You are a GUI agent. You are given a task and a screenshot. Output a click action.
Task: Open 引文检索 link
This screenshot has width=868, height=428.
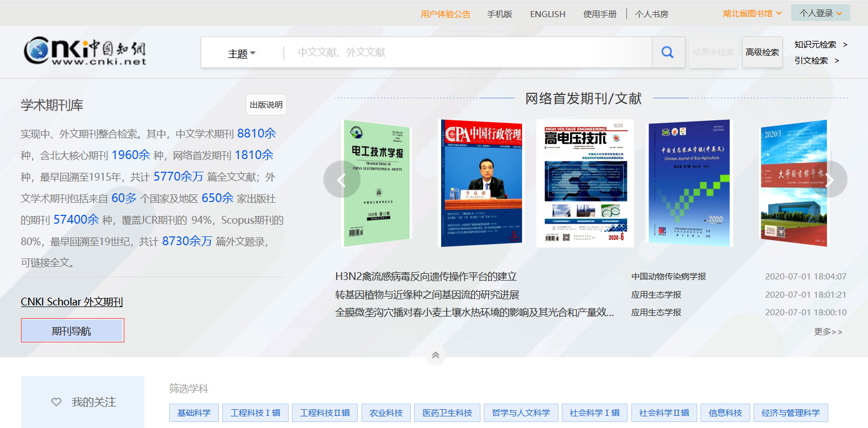(x=817, y=61)
